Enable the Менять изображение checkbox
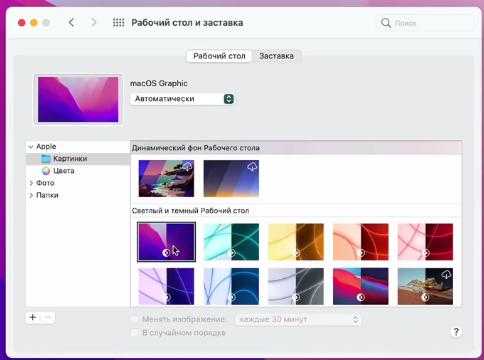The image size is (484, 360). [x=135, y=319]
